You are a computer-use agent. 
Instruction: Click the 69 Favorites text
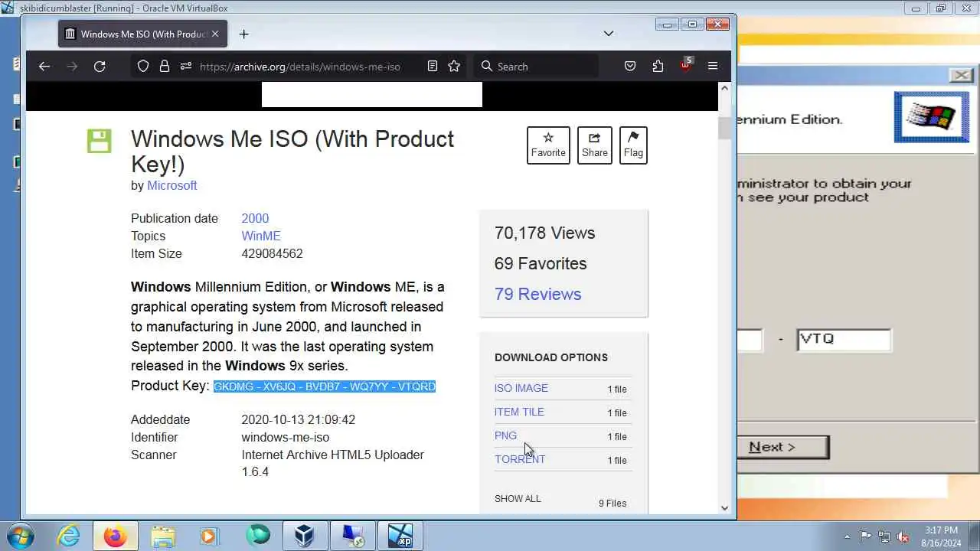[x=541, y=263]
